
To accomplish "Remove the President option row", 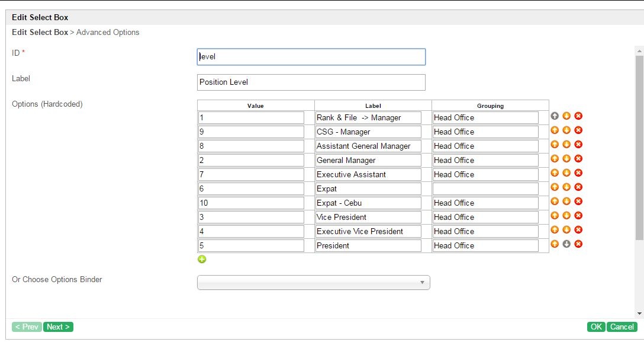I will tap(578, 244).
